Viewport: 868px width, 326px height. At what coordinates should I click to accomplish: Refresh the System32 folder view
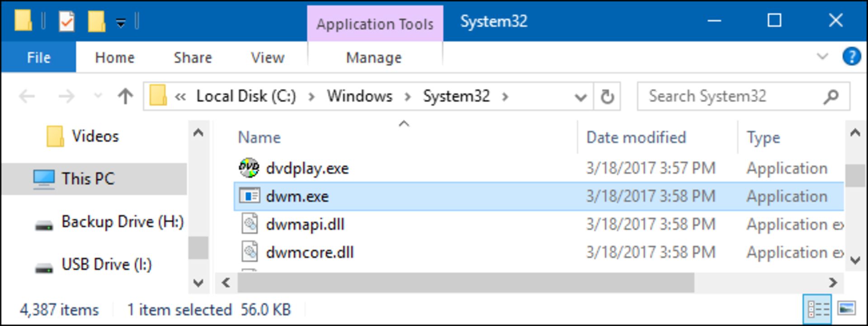click(607, 96)
